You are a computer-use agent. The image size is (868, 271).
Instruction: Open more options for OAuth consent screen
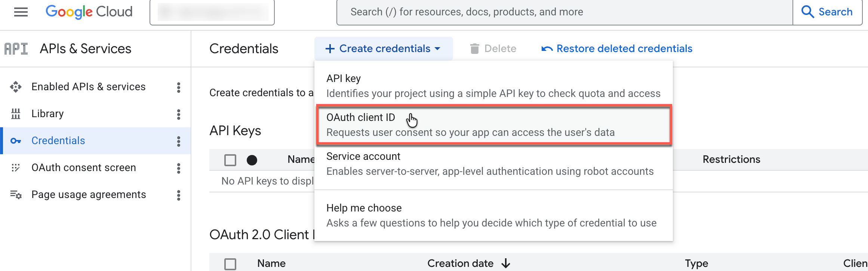coord(179,168)
